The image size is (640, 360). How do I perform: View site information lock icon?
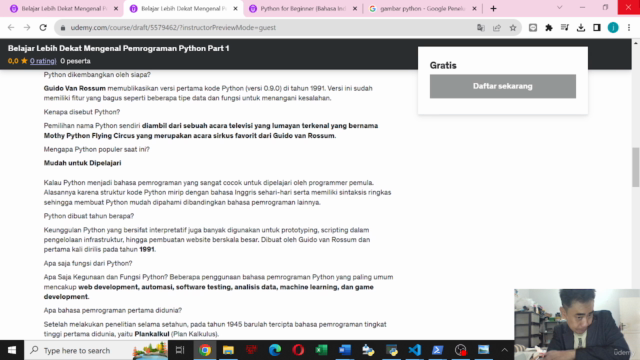(x=62, y=28)
